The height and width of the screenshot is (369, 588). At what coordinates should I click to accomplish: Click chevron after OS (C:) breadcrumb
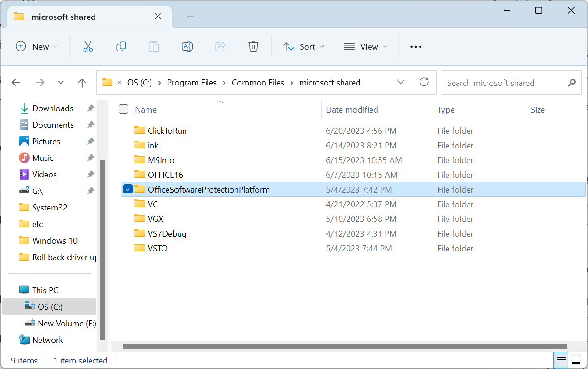160,83
